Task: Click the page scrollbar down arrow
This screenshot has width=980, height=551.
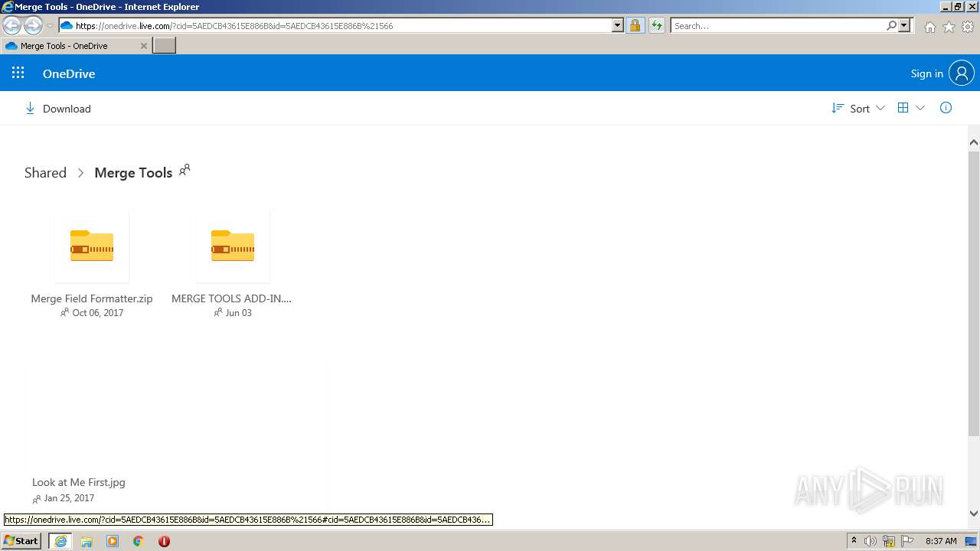Action: pyautogui.click(x=974, y=514)
